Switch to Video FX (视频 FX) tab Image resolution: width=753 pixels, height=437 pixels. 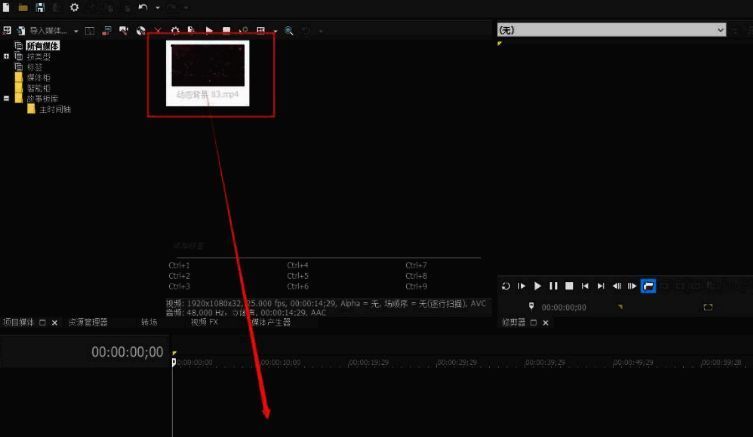point(205,322)
